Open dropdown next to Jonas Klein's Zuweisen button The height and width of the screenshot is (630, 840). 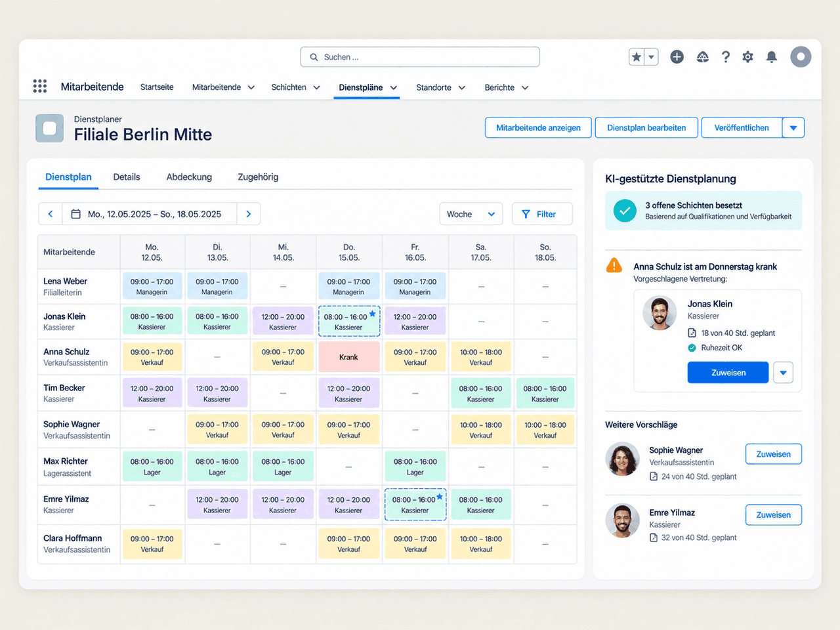[783, 373]
